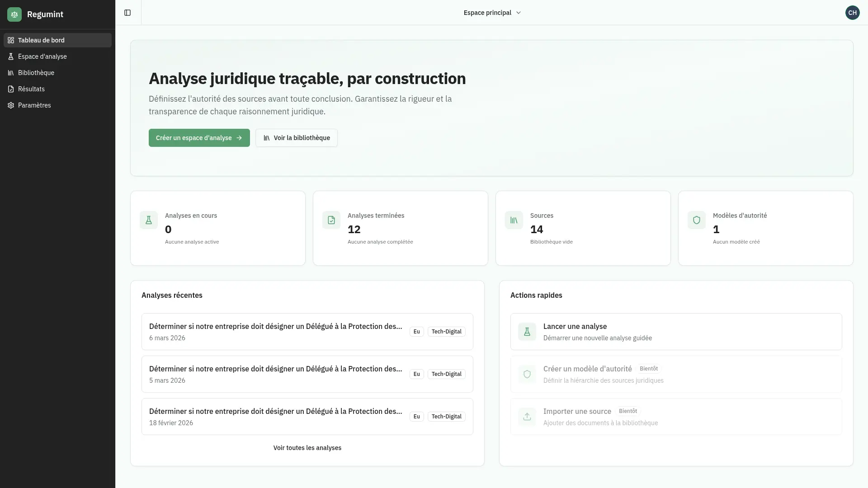Click the Eu tag on 6 mars 2026 analysis
This screenshot has width=868, height=488.
[417, 332]
